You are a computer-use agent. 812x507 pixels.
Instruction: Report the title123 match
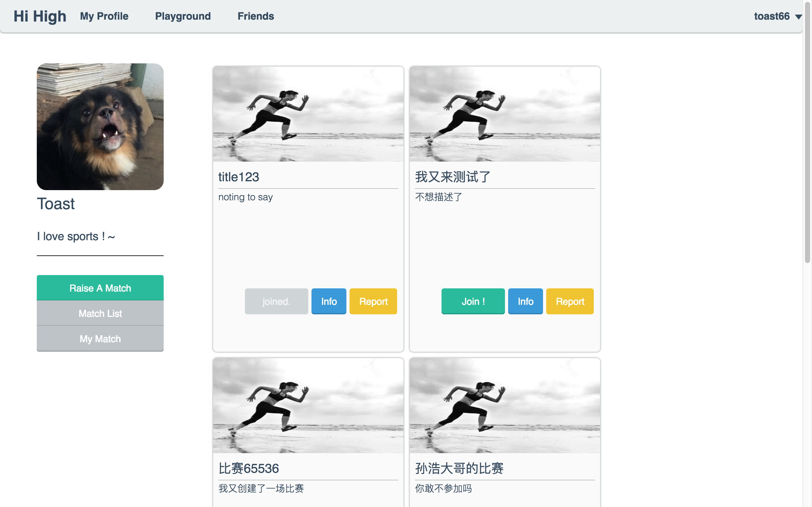(x=373, y=301)
